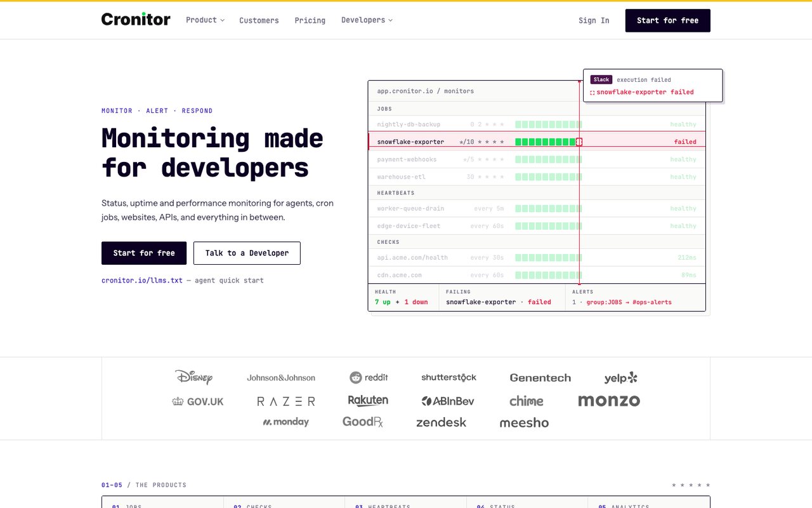Click the '7 up' health status text
The height and width of the screenshot is (508, 812).
383,302
